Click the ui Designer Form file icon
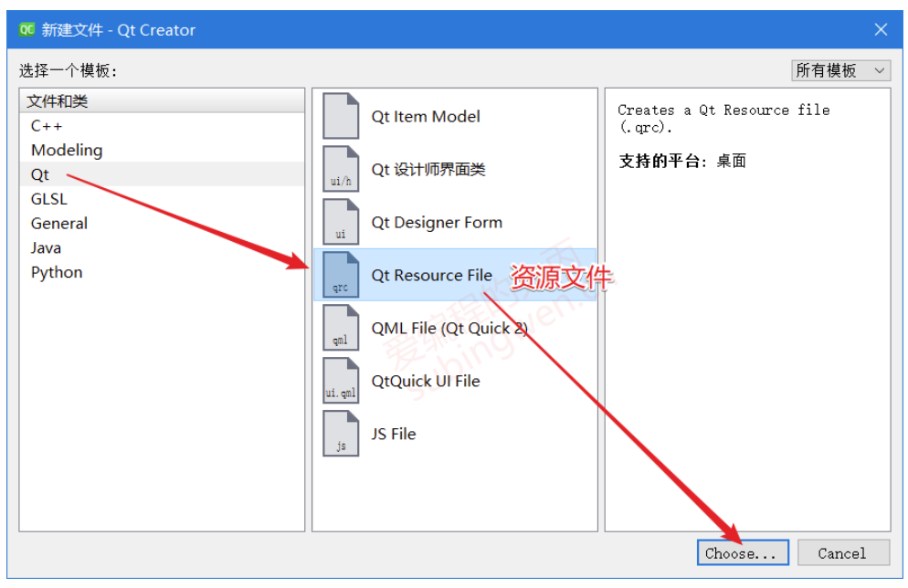This screenshot has height=588, width=908. (341, 222)
